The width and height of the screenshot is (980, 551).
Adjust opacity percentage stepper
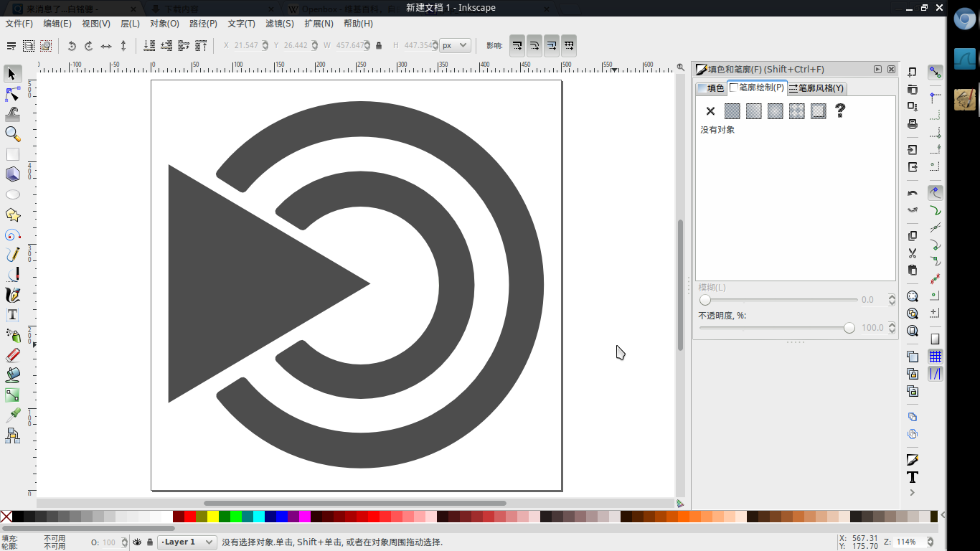[x=892, y=328]
